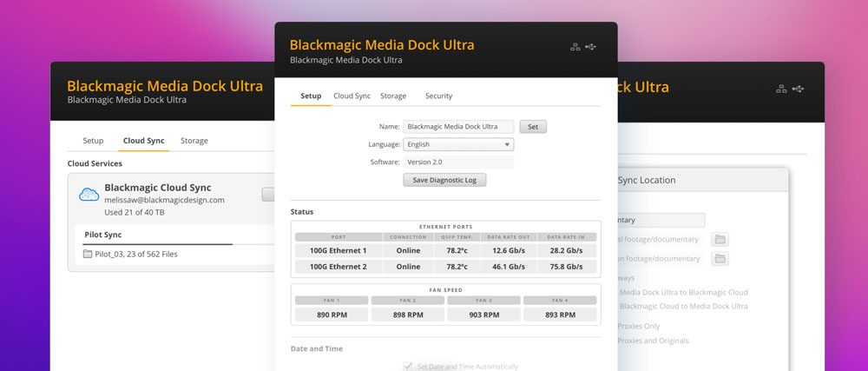The width and height of the screenshot is (868, 371).
Task: Click the Fan 2 speed 898 RPM
Action: [x=407, y=315]
